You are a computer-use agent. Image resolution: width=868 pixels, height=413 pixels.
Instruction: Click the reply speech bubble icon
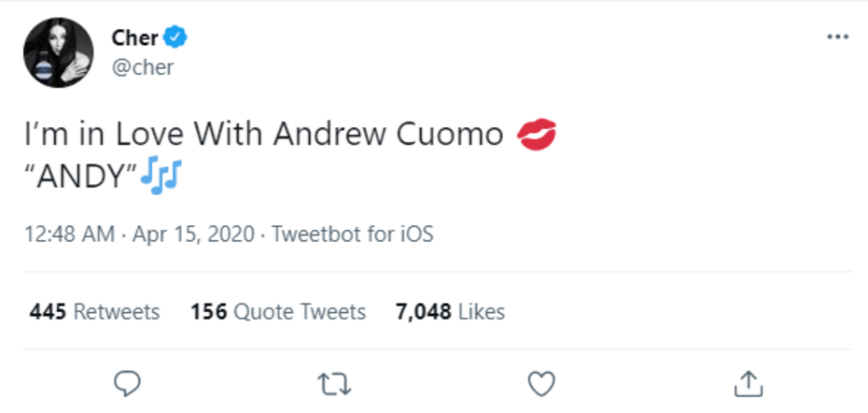[x=127, y=383]
